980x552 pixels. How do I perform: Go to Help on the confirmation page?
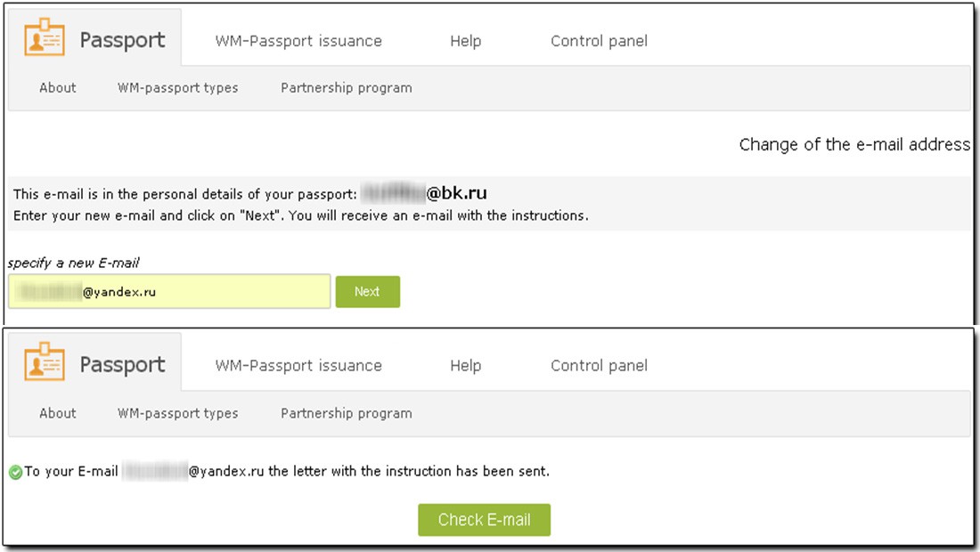(465, 366)
